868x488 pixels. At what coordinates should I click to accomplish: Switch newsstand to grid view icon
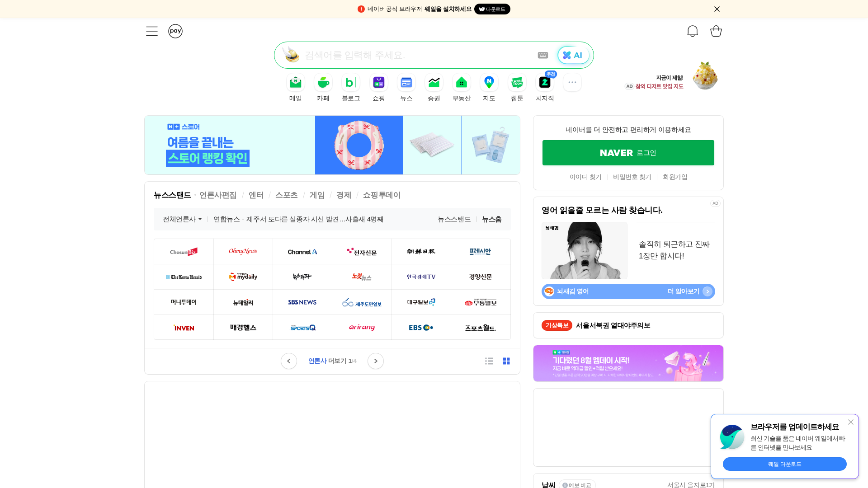(x=506, y=361)
